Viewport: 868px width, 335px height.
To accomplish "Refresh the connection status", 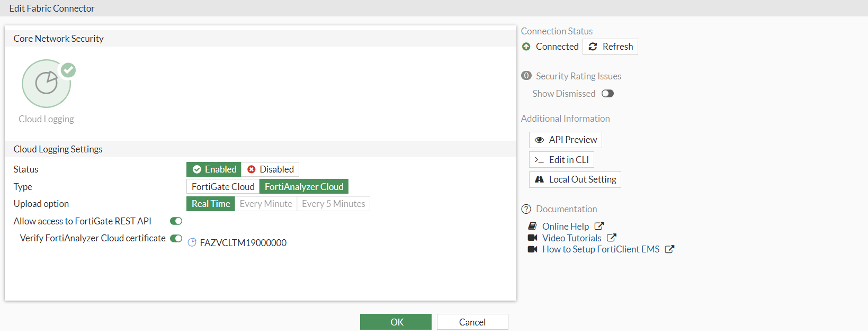I will point(610,47).
